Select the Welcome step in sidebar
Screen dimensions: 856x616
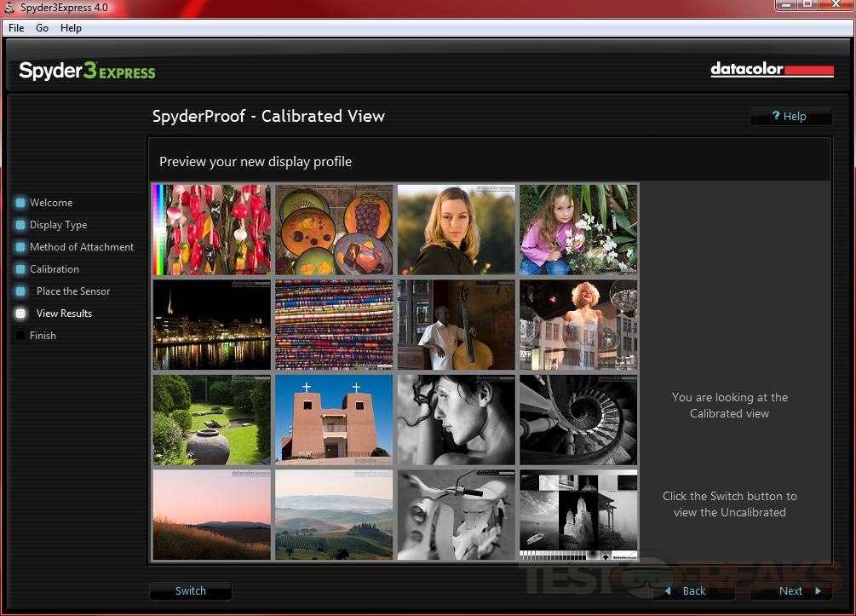point(51,203)
